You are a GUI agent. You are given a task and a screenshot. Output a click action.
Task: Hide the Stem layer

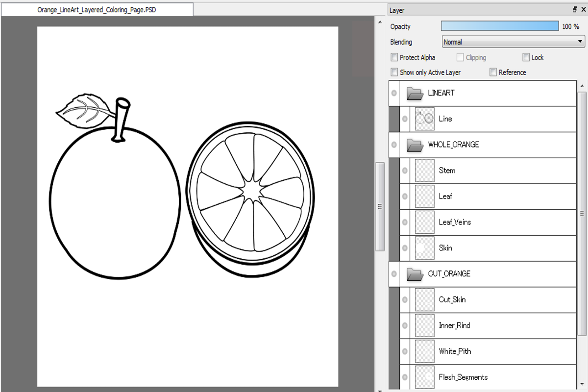pyautogui.click(x=405, y=171)
